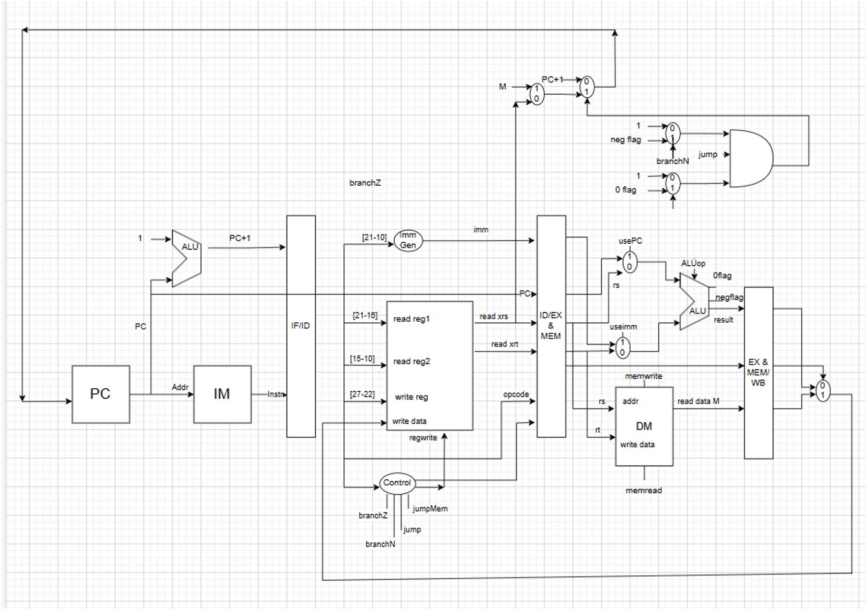Select the PC register block
The image size is (868, 610).
(x=100, y=394)
